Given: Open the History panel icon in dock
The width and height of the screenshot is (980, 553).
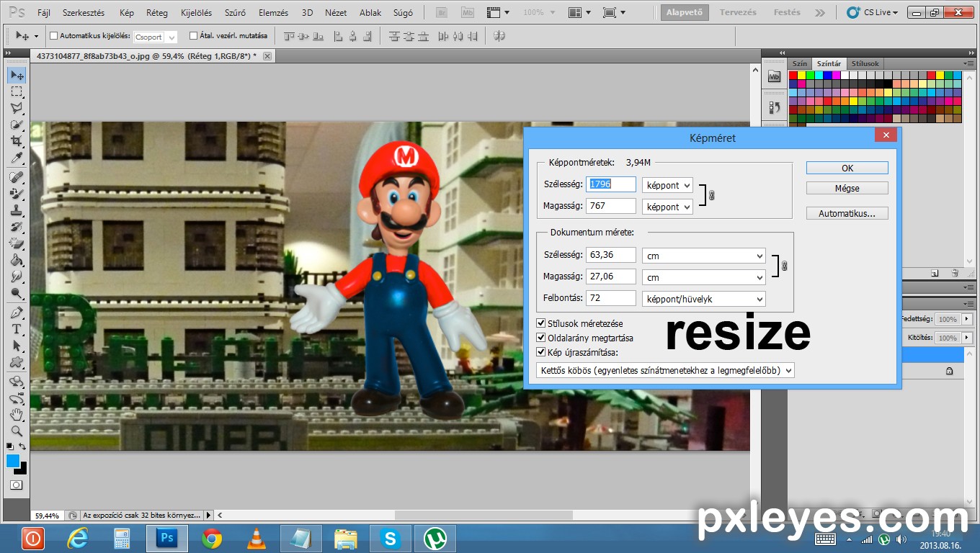Looking at the screenshot, I should 775,108.
